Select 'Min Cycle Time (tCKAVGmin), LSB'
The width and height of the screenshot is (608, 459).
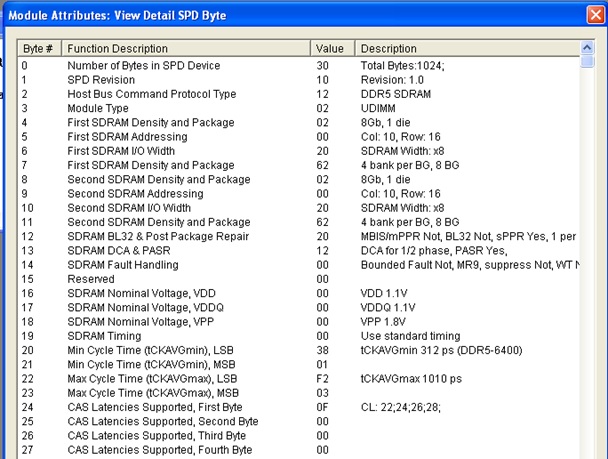pyautogui.click(x=299, y=350)
